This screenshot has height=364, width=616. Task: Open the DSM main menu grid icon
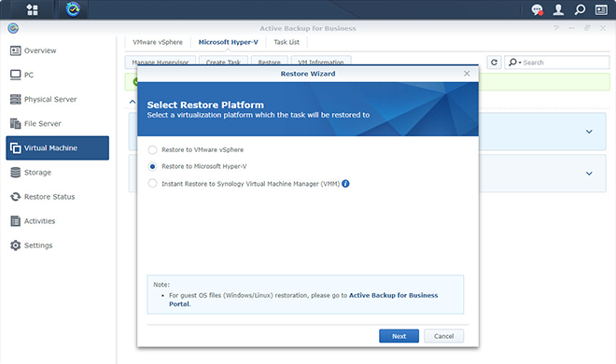coord(33,10)
